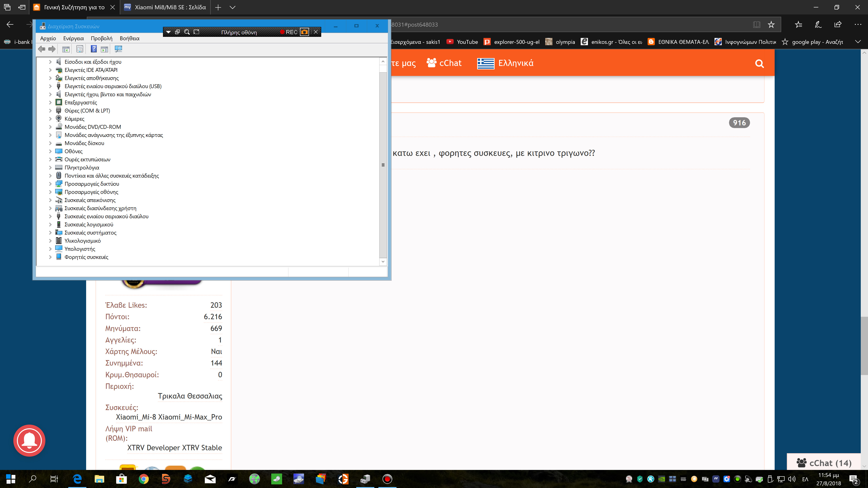Viewport: 868px width, 488px height.
Task: Expand the Θύρες (COM & LPT) node
Action: [50, 110]
